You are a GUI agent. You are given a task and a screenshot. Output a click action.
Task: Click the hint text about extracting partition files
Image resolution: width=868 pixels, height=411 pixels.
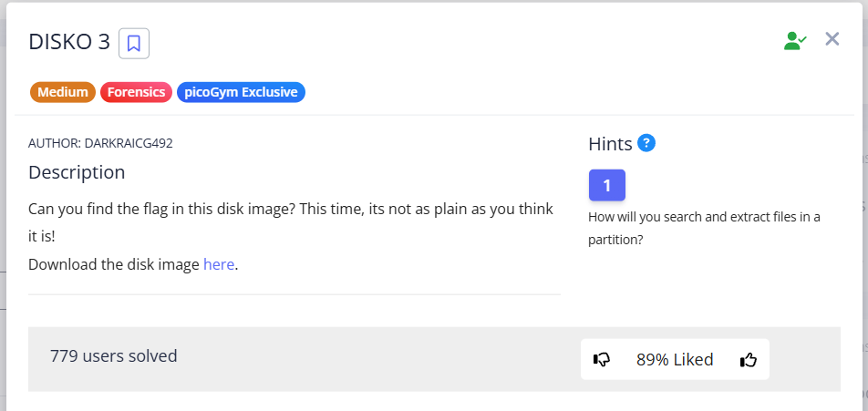[x=704, y=228]
